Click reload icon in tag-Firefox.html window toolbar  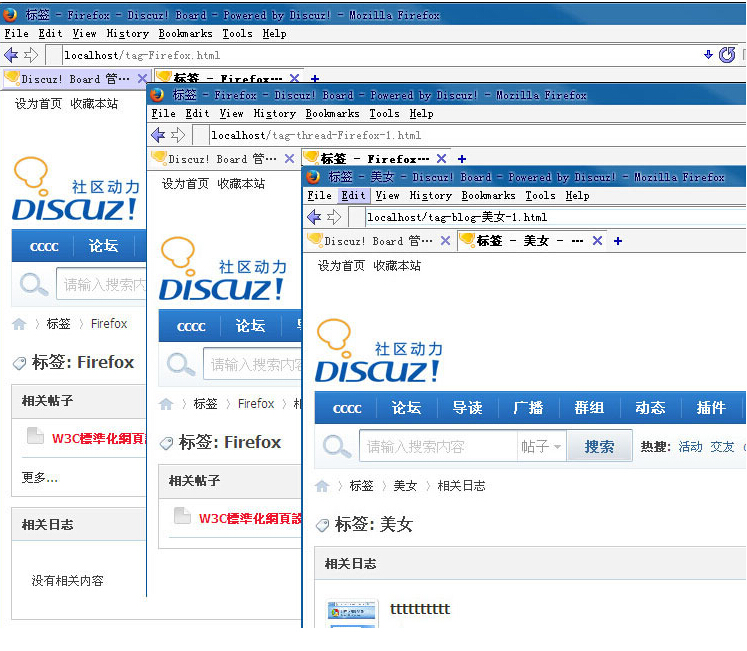click(x=727, y=55)
